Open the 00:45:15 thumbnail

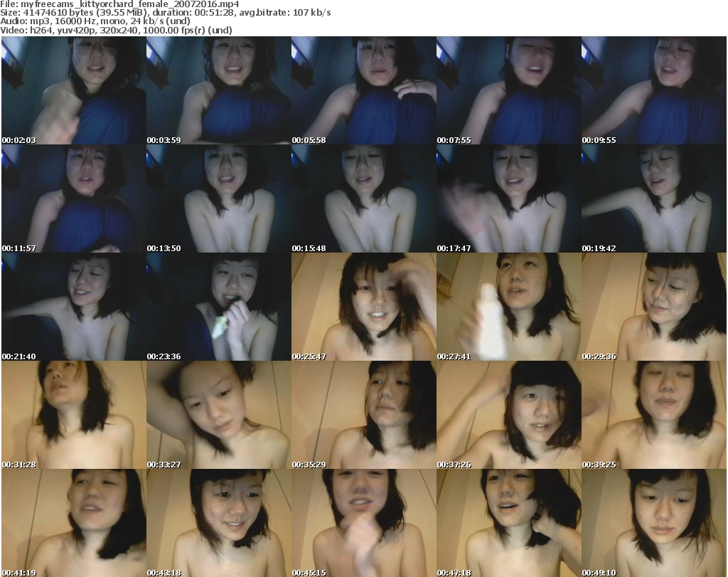[363, 523]
